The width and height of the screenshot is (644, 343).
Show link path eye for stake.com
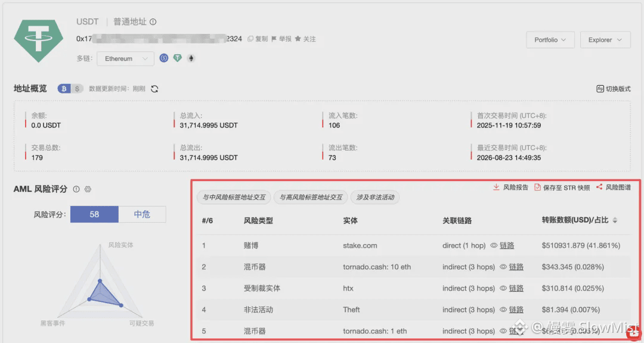tap(494, 245)
